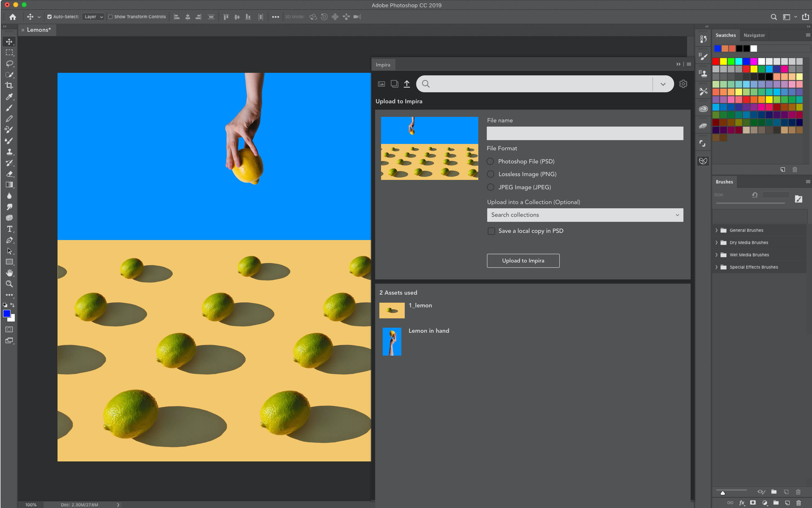Open the 1_lemon asset name
The width and height of the screenshot is (812, 508).
click(x=420, y=305)
